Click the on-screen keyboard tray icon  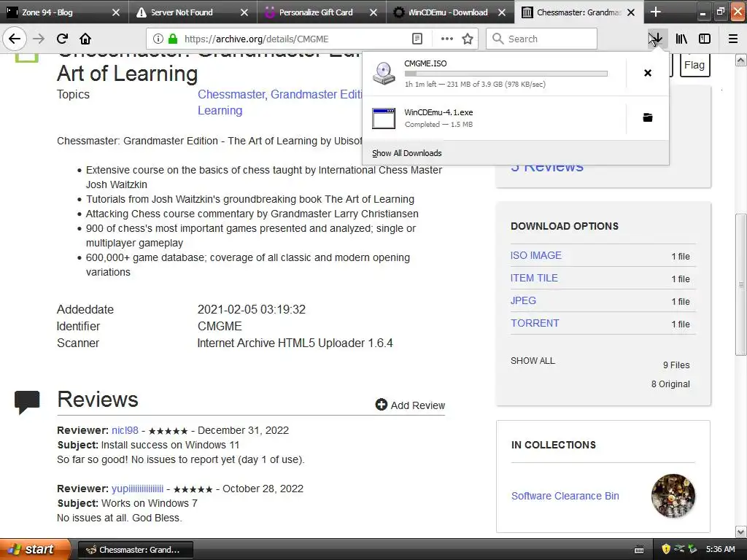click(639, 550)
